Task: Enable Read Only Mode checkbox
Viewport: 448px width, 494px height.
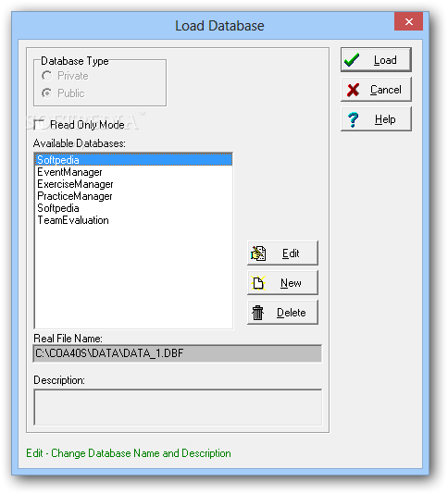Action: (x=39, y=125)
